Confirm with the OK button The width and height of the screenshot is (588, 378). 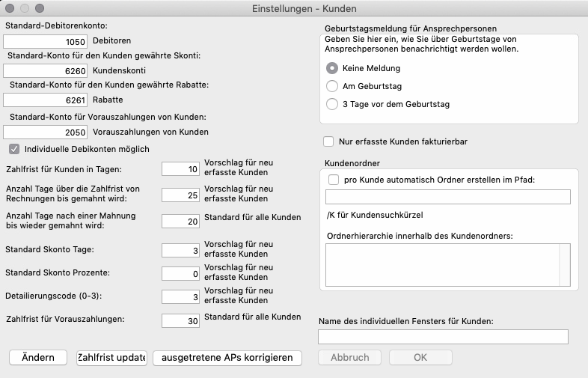[x=420, y=357]
